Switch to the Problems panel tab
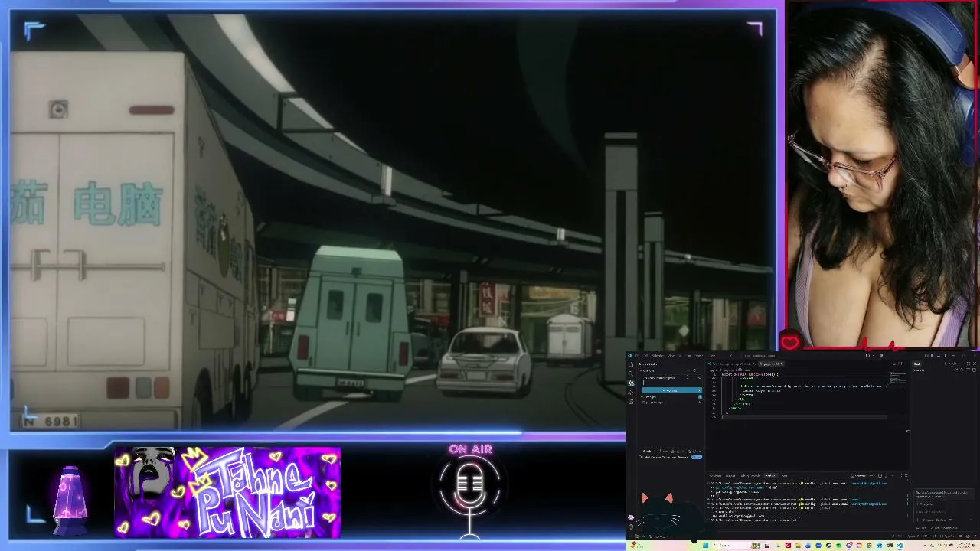The image size is (980, 551). tap(716, 475)
